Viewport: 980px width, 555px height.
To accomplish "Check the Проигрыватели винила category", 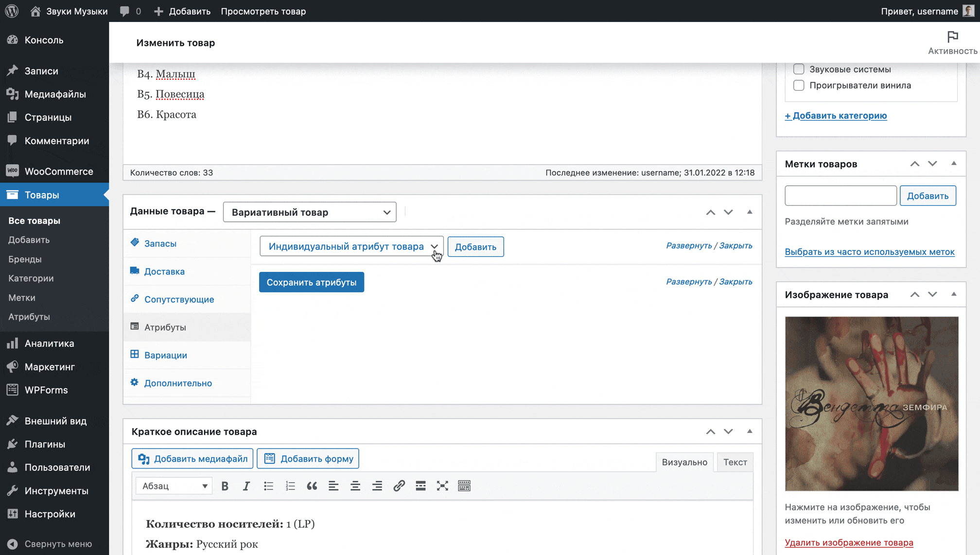I will [799, 85].
